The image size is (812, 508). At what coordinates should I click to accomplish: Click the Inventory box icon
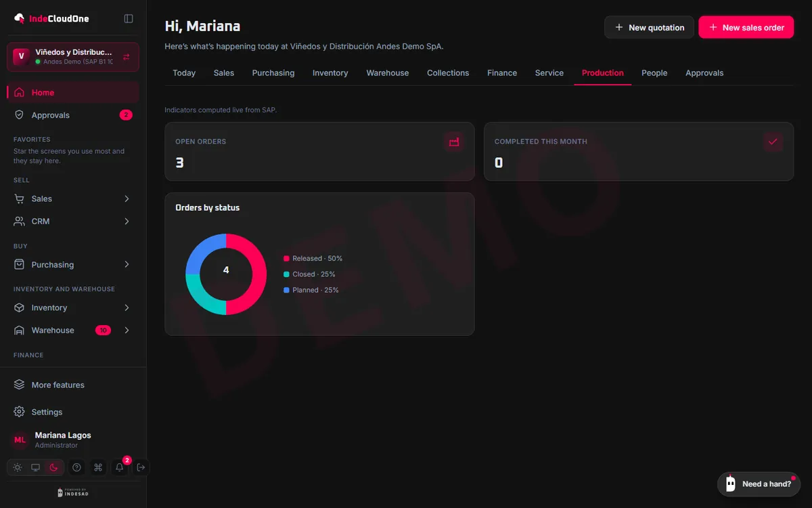click(x=19, y=308)
